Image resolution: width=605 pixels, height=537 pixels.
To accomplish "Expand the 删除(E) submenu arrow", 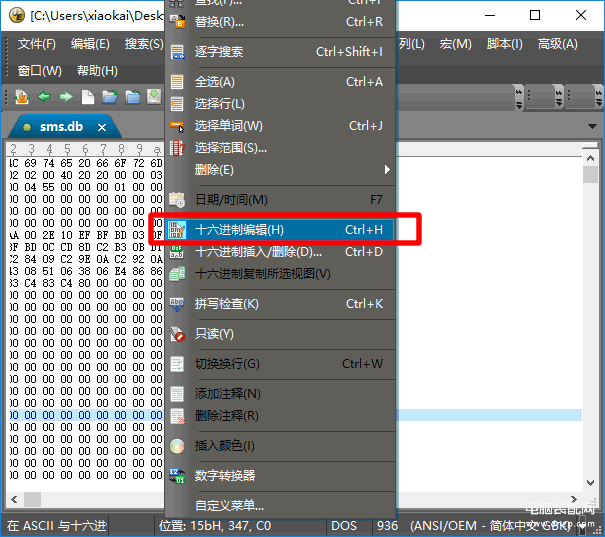I will point(387,170).
